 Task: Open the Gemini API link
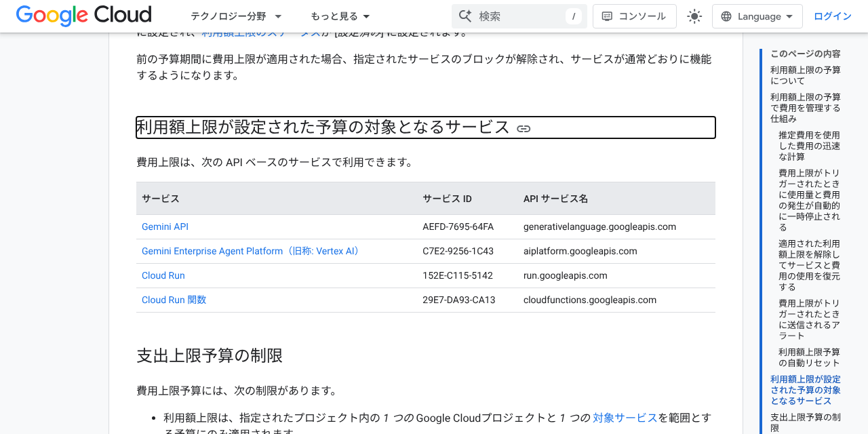165,226
